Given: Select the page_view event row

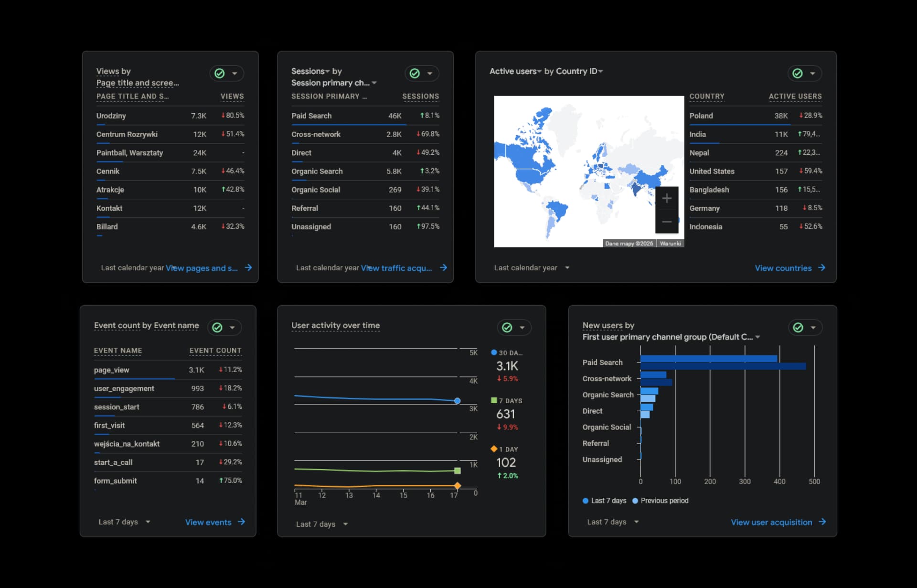Looking at the screenshot, I should 112,370.
